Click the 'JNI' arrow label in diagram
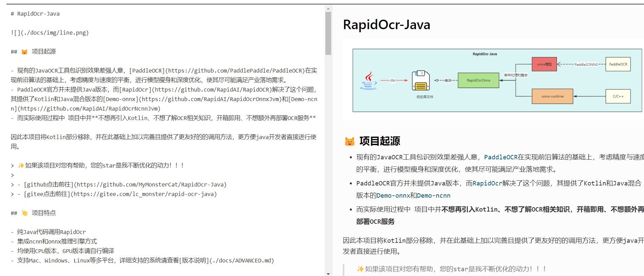The width and height of the screenshot is (644, 276). [393, 81]
